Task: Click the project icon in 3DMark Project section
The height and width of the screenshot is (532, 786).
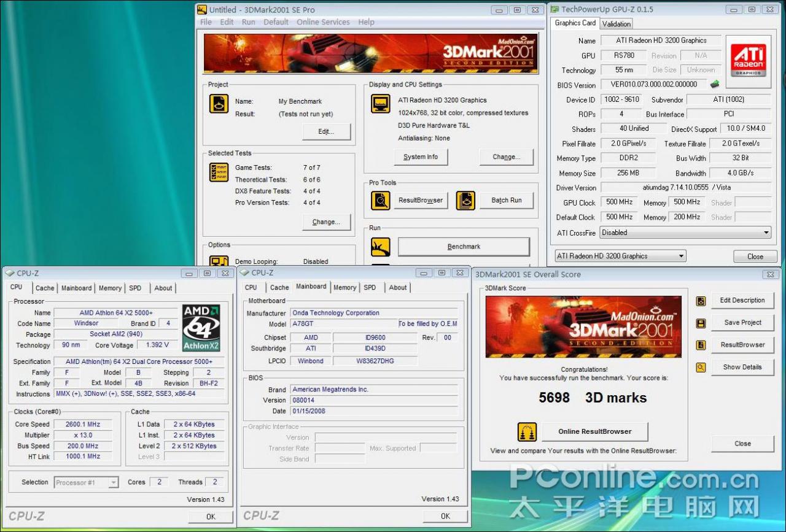Action: click(219, 104)
